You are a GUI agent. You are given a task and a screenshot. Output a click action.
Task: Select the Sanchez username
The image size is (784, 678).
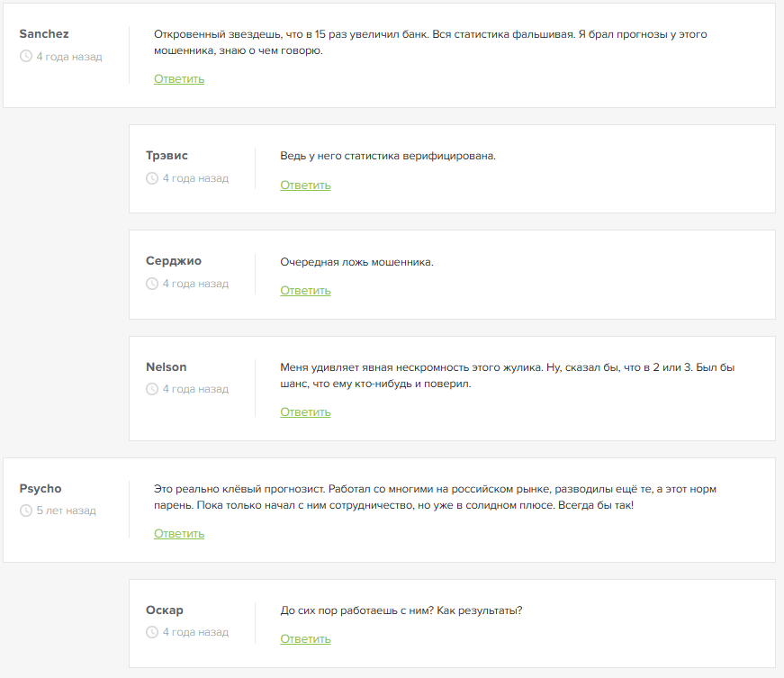pos(44,34)
